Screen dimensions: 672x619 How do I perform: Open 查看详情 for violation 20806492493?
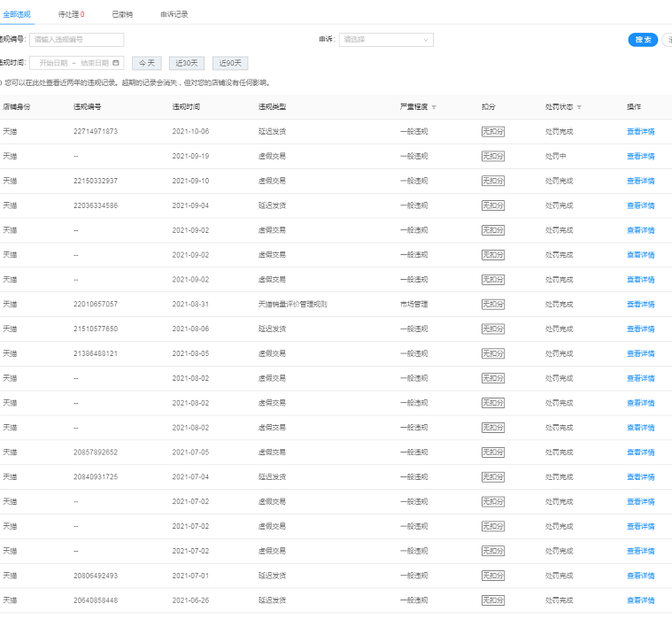pos(641,576)
